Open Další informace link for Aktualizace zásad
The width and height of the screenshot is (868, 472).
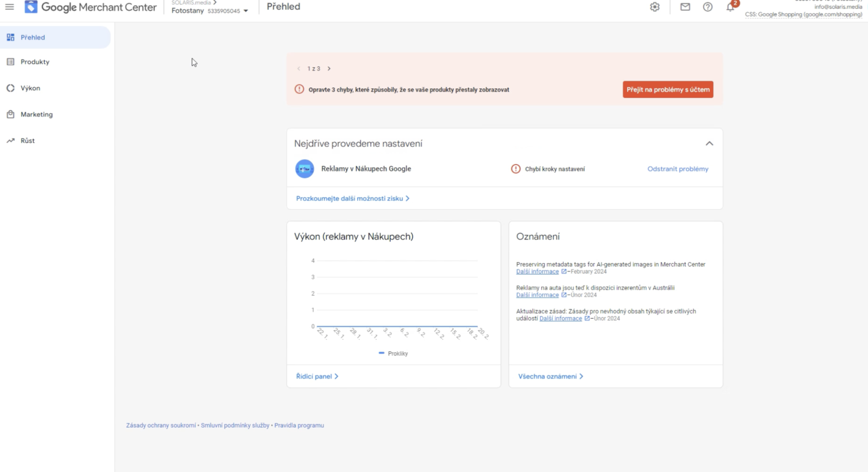click(561, 318)
